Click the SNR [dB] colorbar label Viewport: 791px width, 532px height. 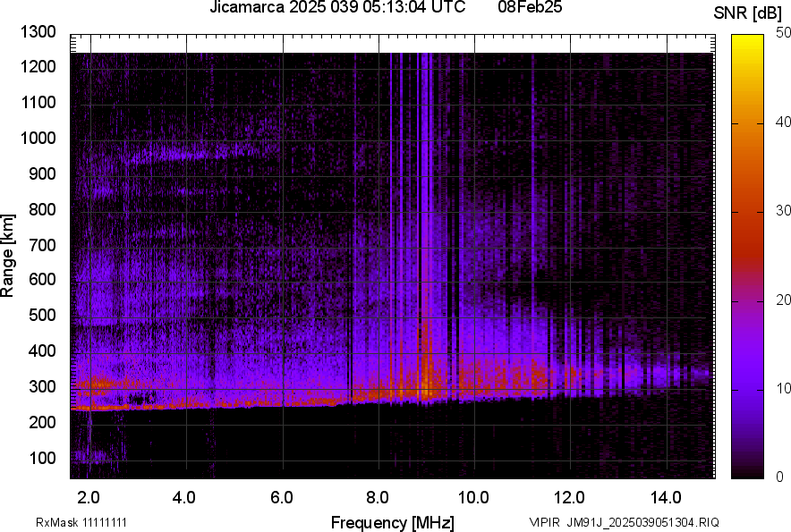748,13
